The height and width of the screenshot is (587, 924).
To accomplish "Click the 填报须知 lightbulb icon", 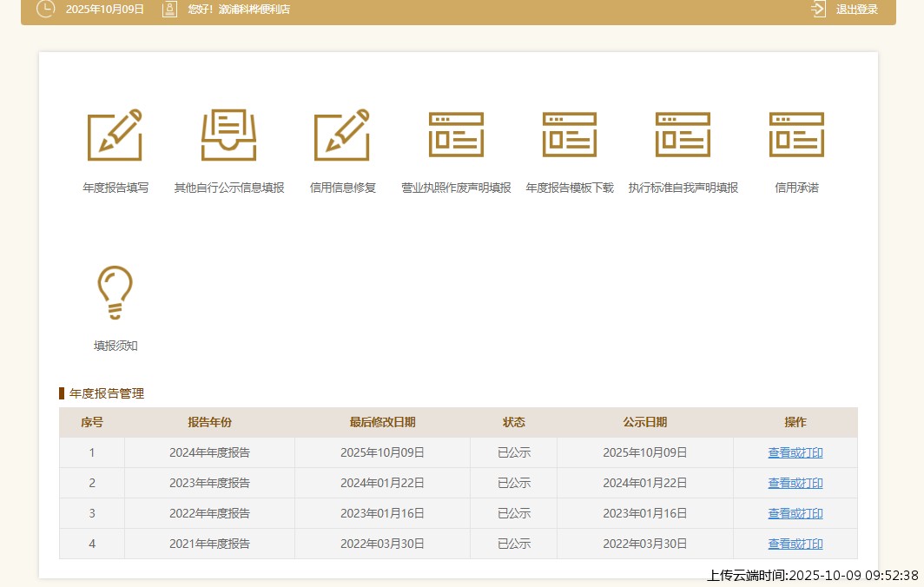I will pos(115,293).
